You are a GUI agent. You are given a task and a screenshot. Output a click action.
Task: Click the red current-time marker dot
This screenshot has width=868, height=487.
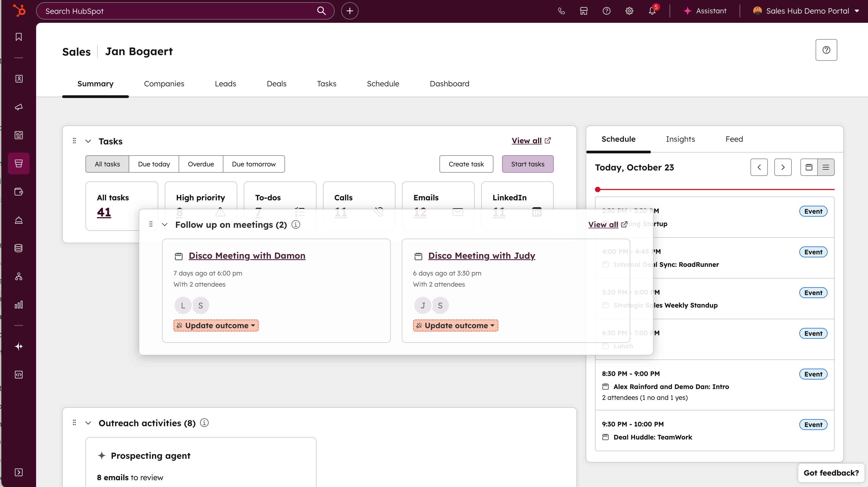(x=598, y=189)
